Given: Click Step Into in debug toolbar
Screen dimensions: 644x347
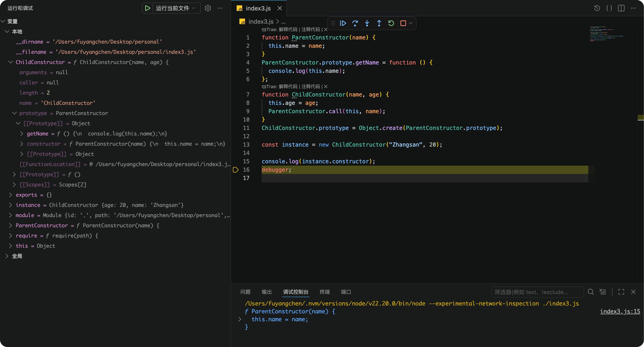Looking at the screenshot, I should 367,23.
